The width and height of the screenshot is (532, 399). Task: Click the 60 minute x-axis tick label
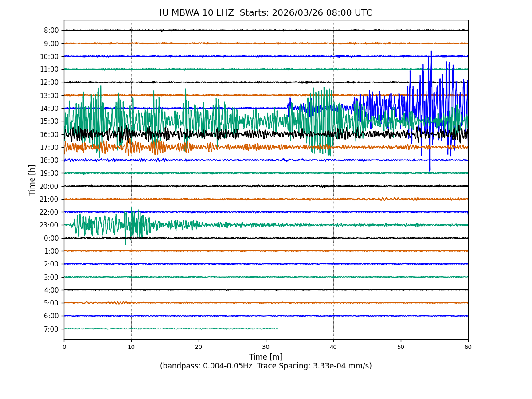pos(468,347)
